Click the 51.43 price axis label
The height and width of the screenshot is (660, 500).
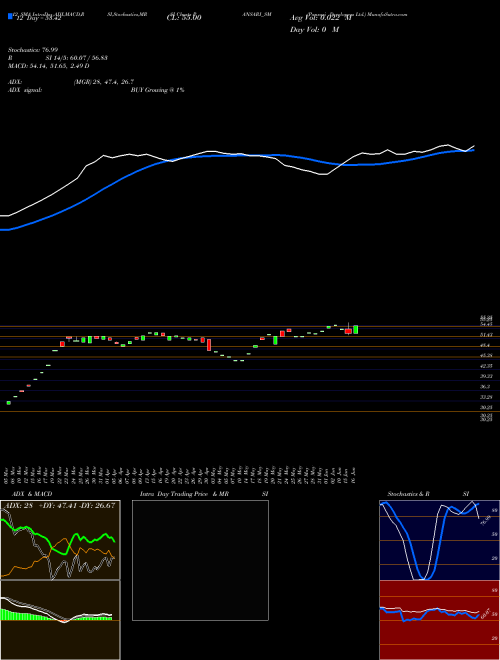click(487, 335)
